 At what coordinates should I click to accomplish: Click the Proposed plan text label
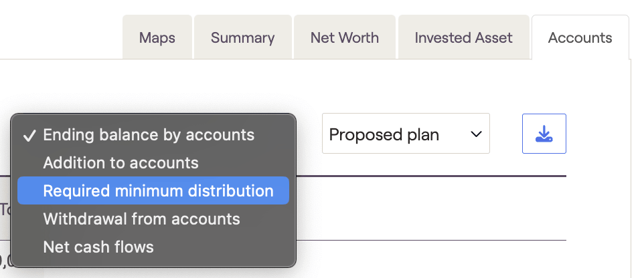[384, 134]
